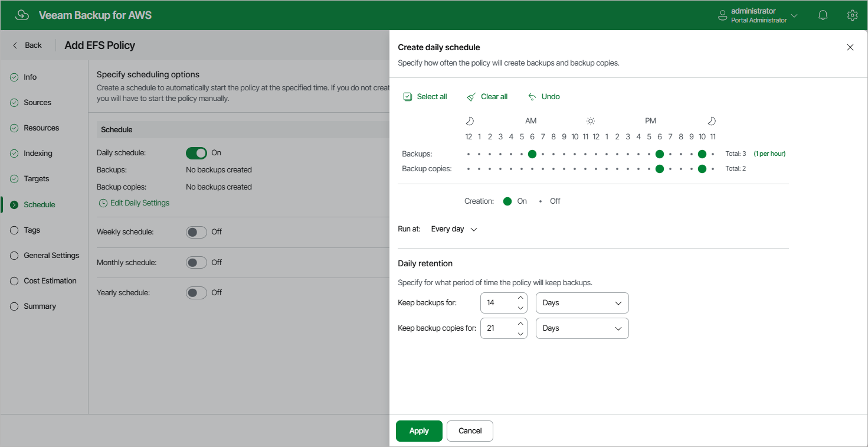Image resolution: width=868 pixels, height=447 pixels.
Task: Click the Select all link
Action: pyautogui.click(x=432, y=97)
